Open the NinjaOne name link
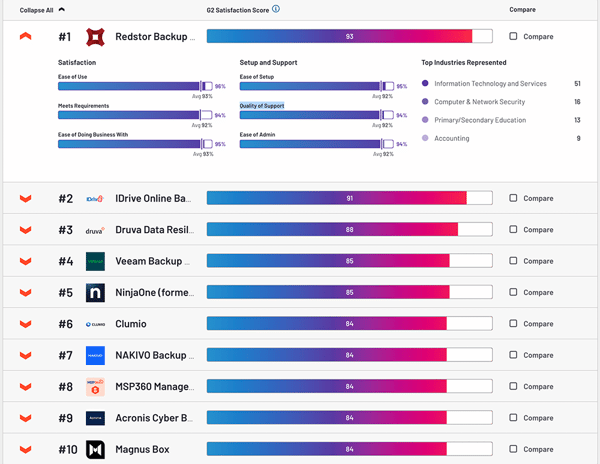The image size is (600, 464). click(x=155, y=293)
